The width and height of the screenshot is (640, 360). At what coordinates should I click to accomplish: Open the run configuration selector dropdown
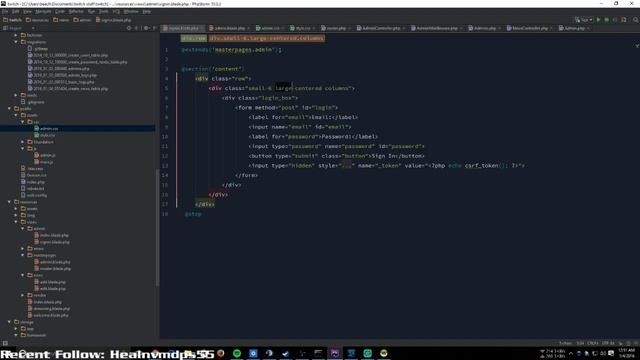[x=584, y=20]
